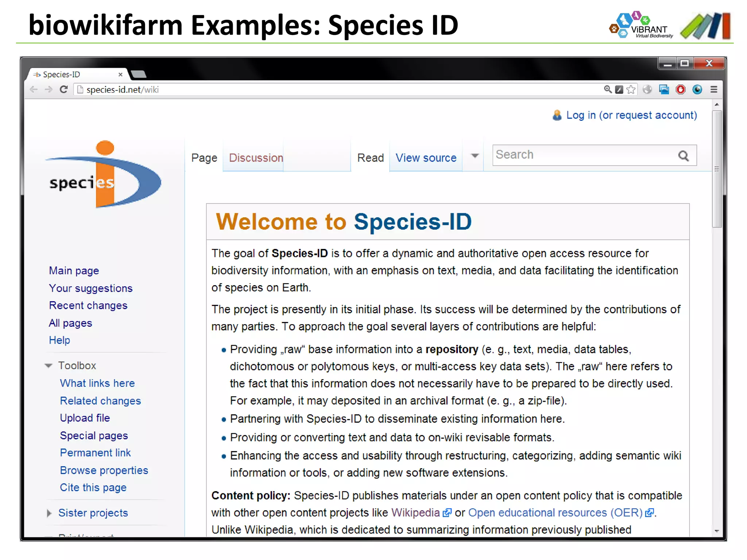
Task: Open Upload file link
Action: click(x=85, y=418)
